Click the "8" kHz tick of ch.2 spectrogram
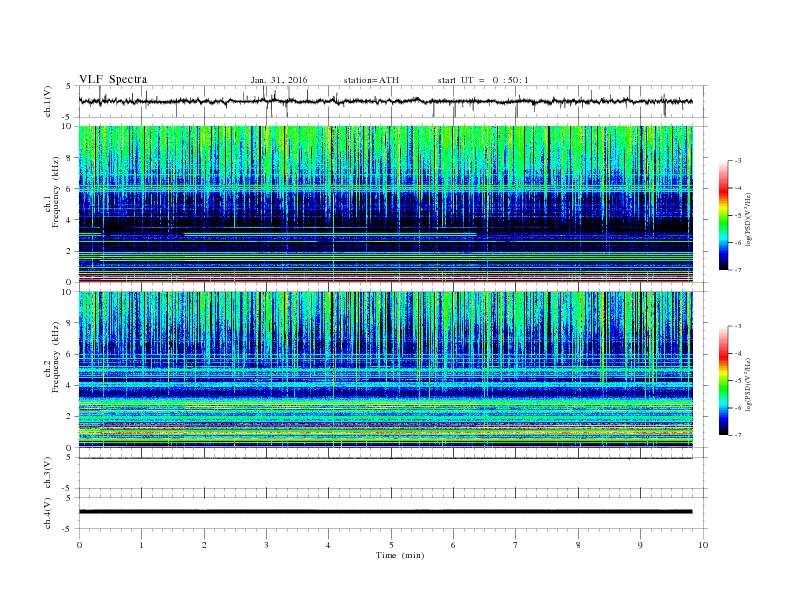 [69, 323]
